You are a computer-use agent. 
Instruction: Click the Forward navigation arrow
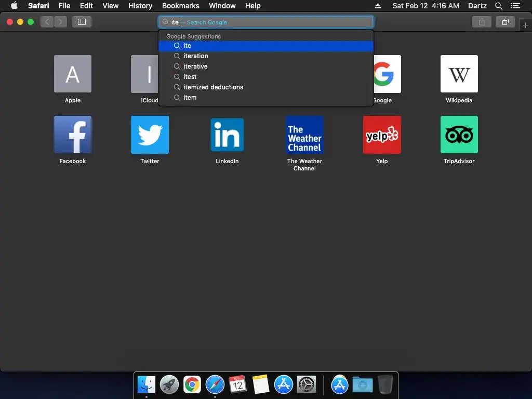click(x=60, y=22)
